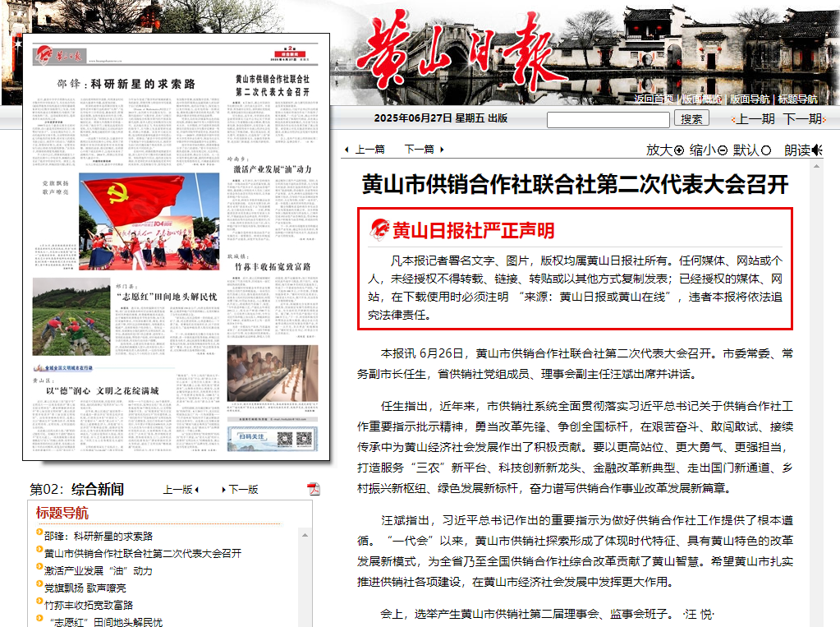Click the arrow beside 上一版

click(x=196, y=489)
